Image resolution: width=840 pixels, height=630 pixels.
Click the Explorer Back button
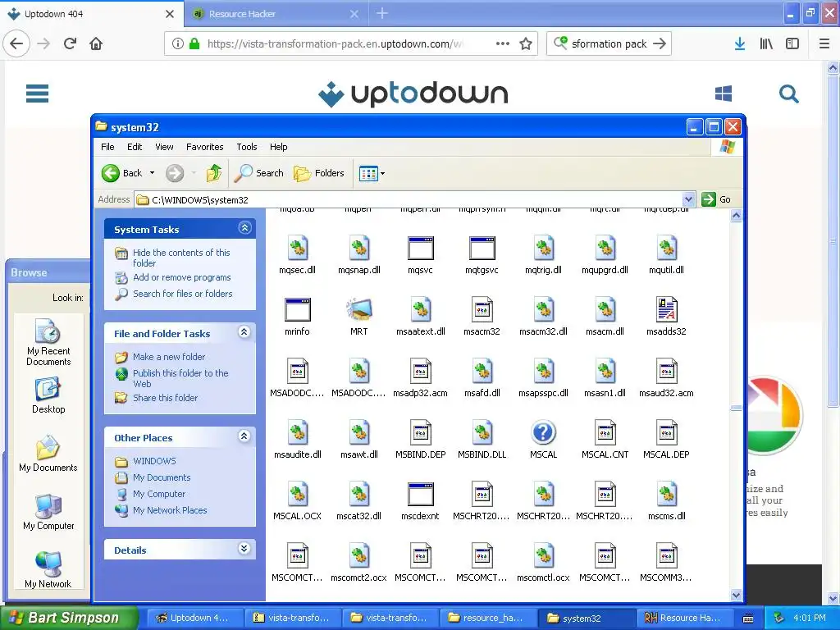pos(122,173)
